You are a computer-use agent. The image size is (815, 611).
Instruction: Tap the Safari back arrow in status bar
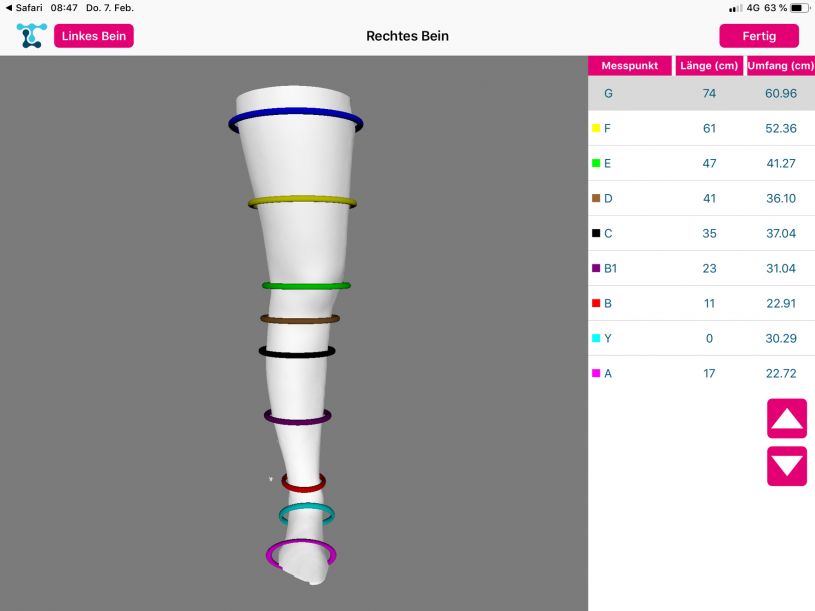click(9, 8)
